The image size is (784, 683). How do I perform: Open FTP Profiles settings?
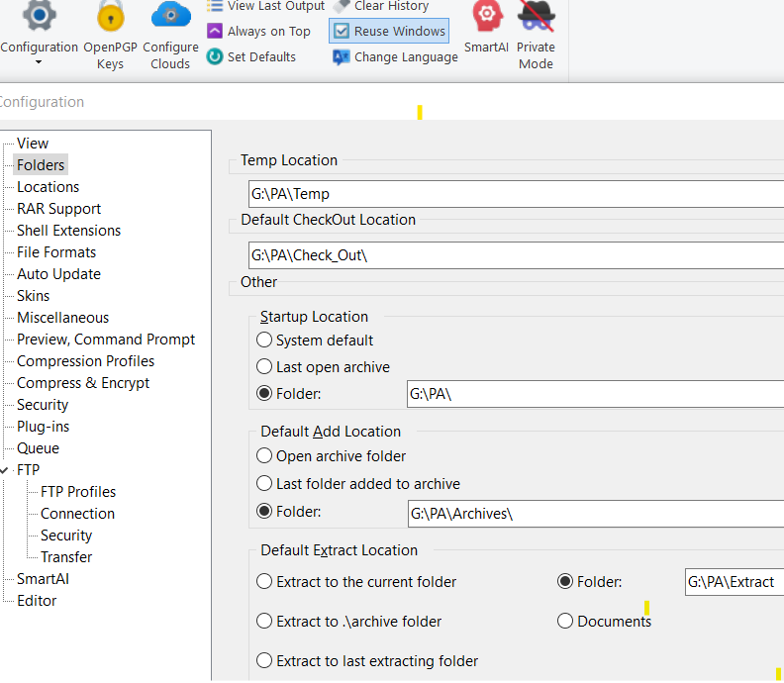78,492
